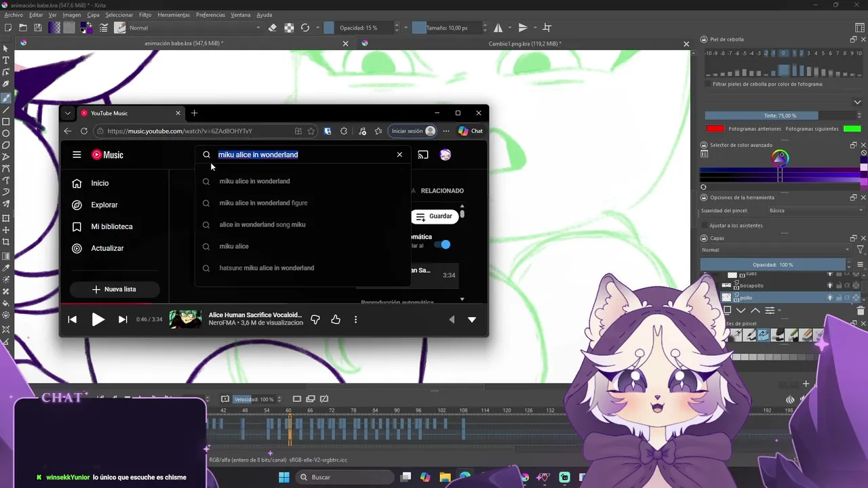Delete the layer with the trash icon
This screenshot has height=488, width=868.
[861, 310]
